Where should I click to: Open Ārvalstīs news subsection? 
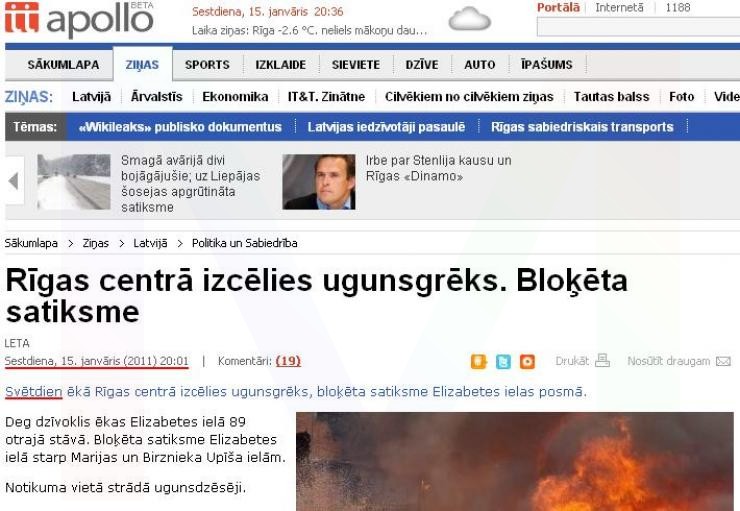pos(157,97)
